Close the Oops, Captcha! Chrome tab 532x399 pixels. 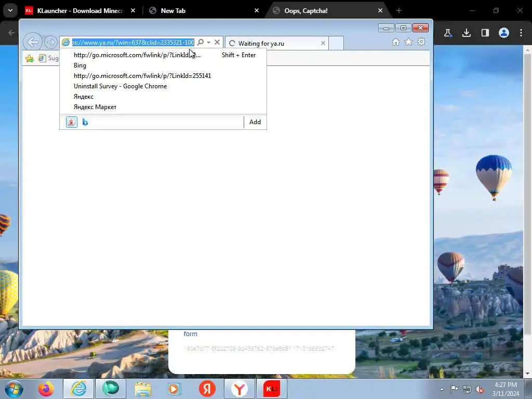pyautogui.click(x=380, y=10)
